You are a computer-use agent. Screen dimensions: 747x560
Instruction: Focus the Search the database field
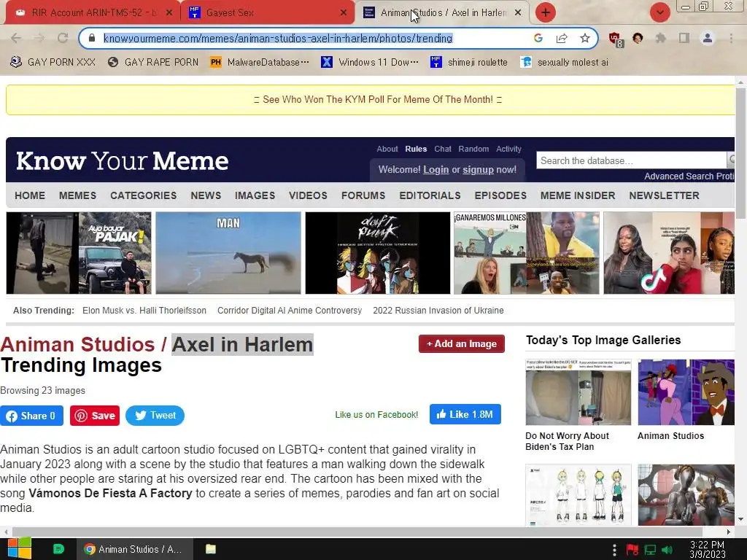click(631, 160)
